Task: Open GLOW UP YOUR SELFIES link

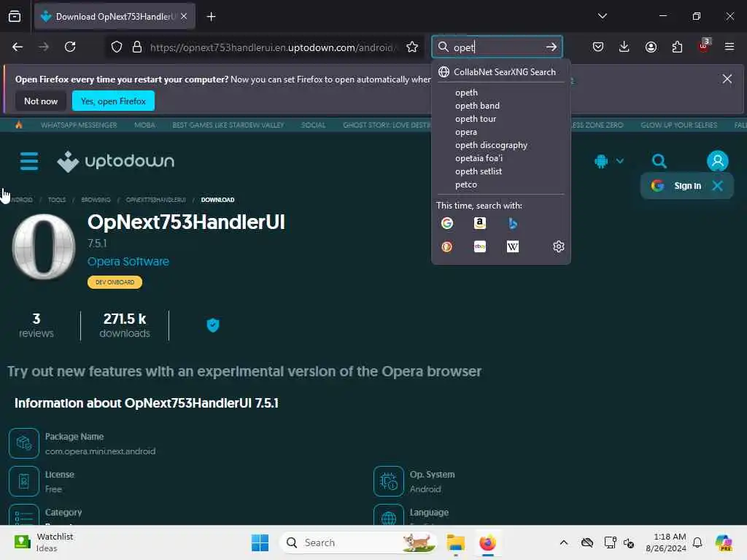Action: click(x=679, y=125)
